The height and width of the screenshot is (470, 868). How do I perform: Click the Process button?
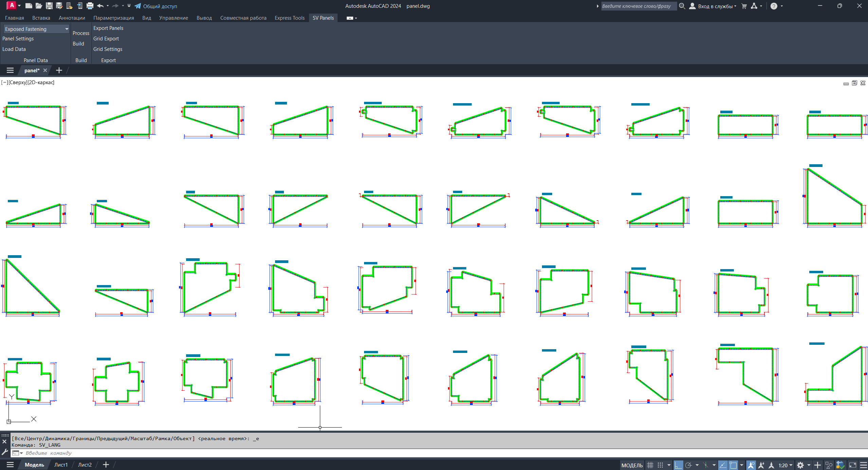coord(81,33)
